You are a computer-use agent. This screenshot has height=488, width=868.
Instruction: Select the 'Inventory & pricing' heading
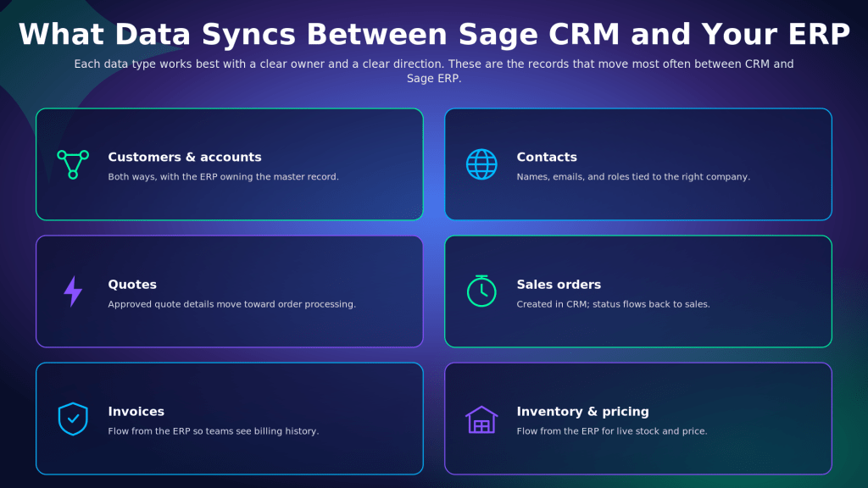coord(582,412)
